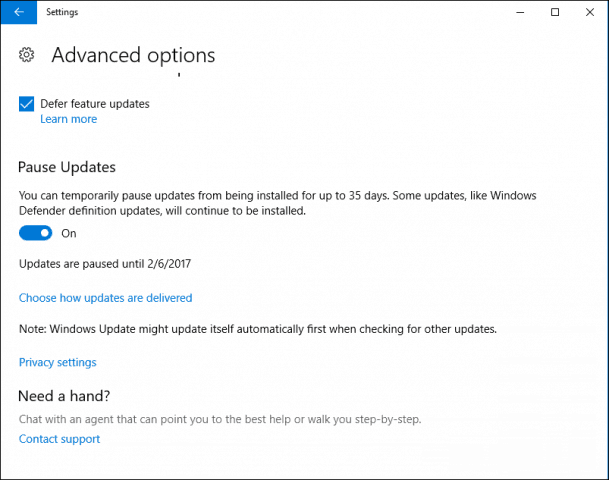The height and width of the screenshot is (480, 609).
Task: Click the "Need a hand?" heading
Action: [x=64, y=396]
